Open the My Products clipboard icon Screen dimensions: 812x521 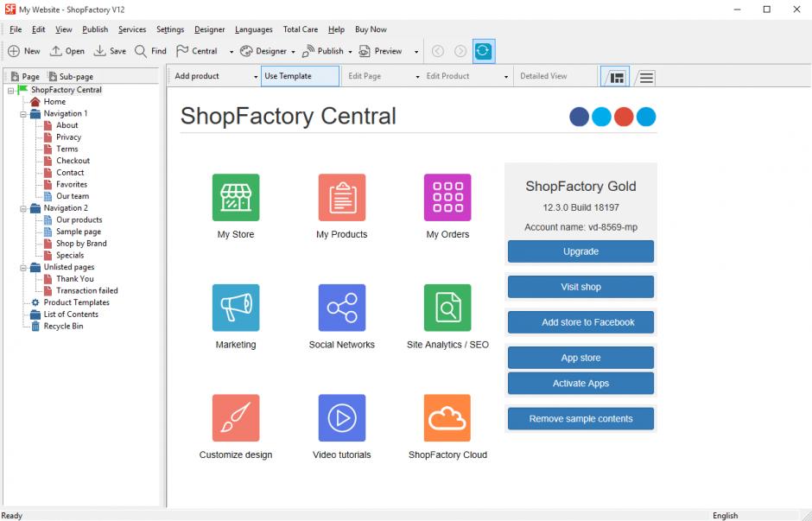[x=342, y=197]
